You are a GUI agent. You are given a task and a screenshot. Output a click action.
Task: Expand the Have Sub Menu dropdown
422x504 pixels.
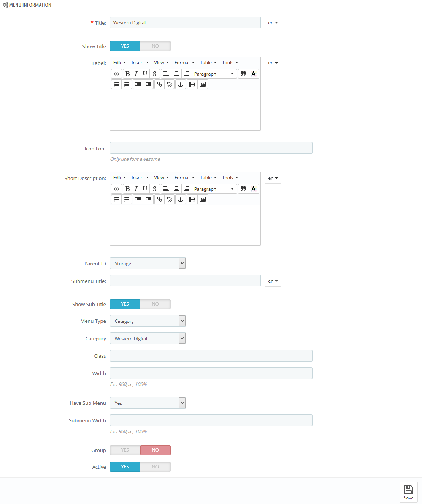148,403
